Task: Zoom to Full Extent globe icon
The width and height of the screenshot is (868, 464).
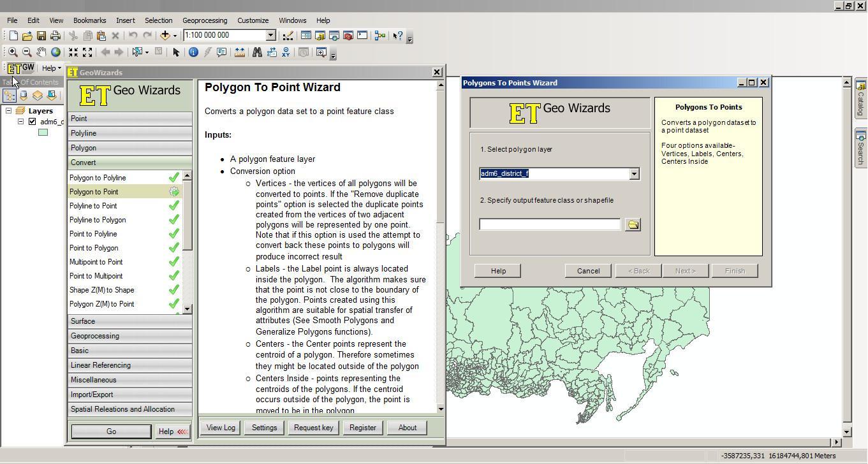Action: [55, 52]
